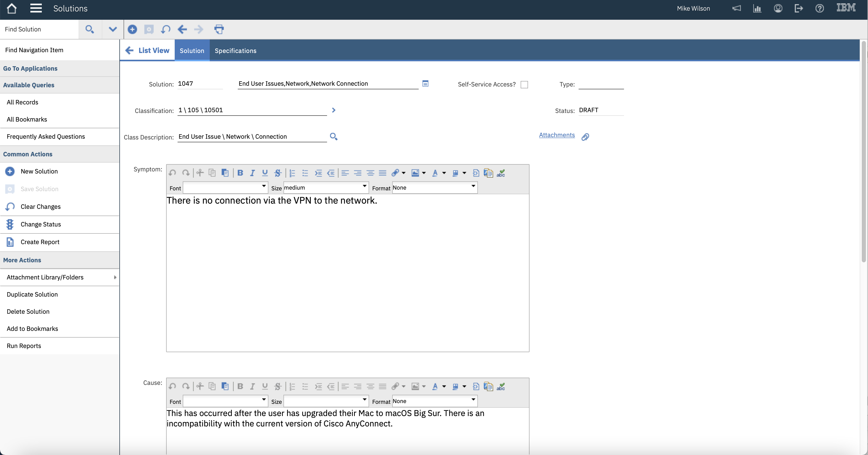Switch to the Specifications tab
Image resolution: width=868 pixels, height=455 pixels.
coord(235,51)
